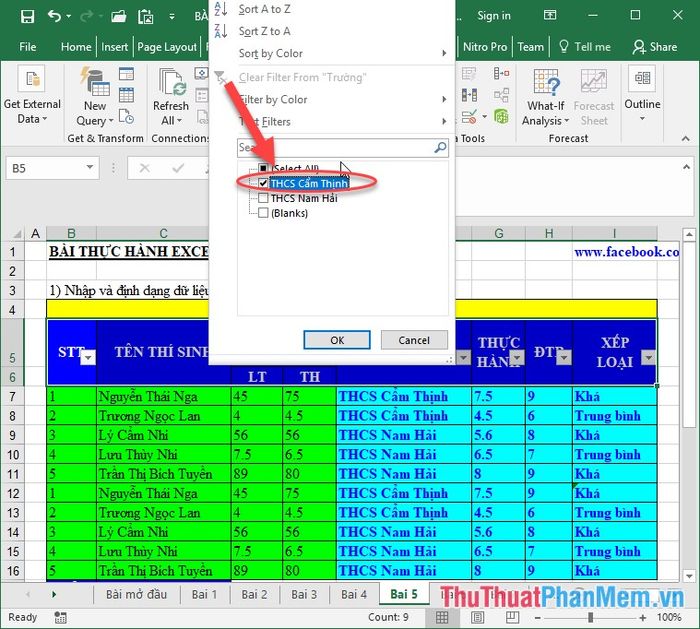The height and width of the screenshot is (629, 700).
Task: Switch to the Bai 3 sheet tab
Action: 304,594
